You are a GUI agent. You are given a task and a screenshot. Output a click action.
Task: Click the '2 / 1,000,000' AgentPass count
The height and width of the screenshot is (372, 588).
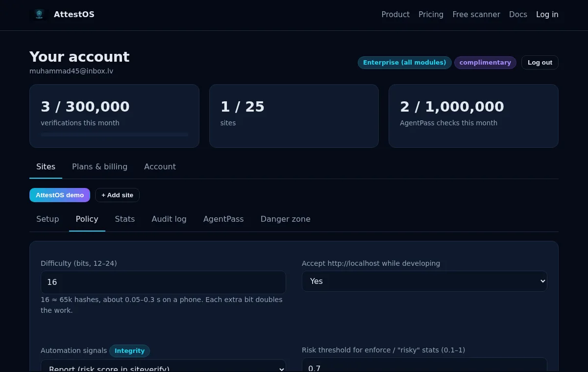pyautogui.click(x=452, y=107)
